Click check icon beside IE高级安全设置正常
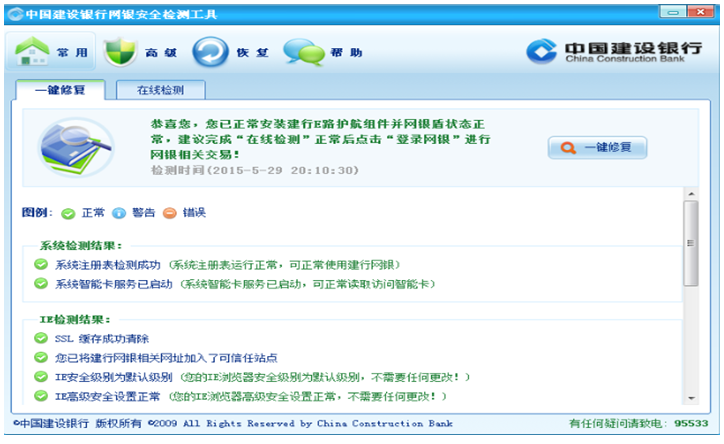Viewport: 724px width, 444px height. 41,396
